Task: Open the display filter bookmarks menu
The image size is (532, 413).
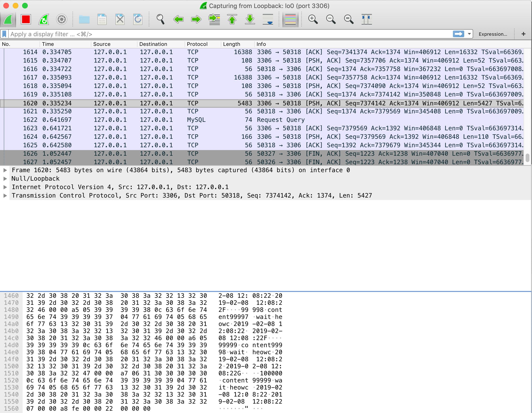Action: click(4, 34)
